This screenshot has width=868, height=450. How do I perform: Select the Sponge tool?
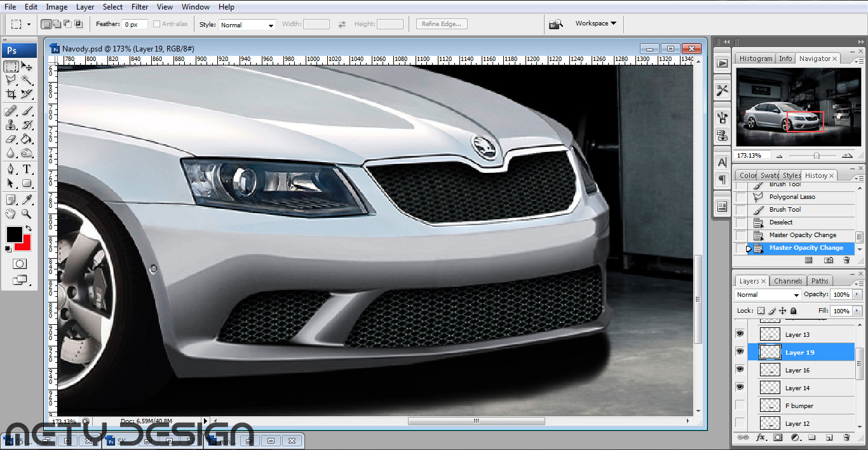27,153
